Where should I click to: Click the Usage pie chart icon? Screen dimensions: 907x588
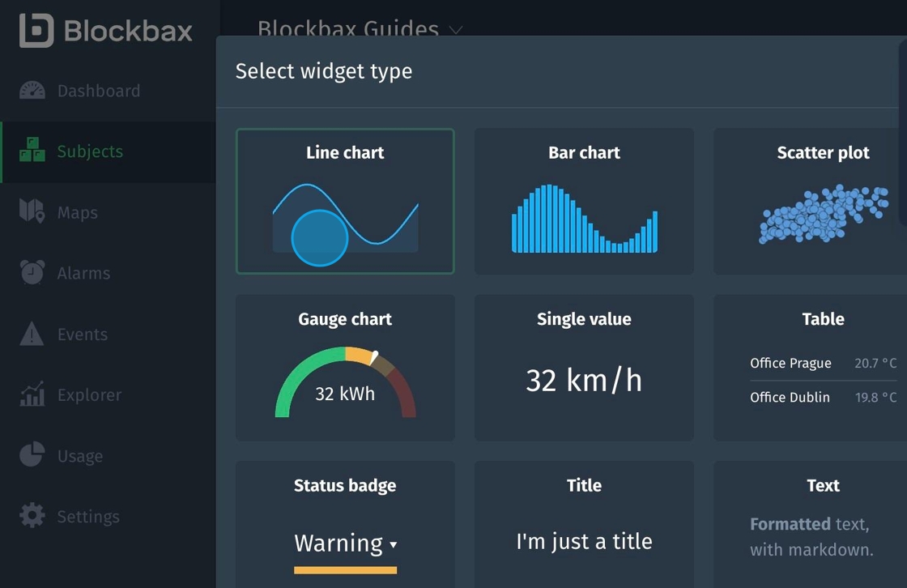click(x=32, y=454)
